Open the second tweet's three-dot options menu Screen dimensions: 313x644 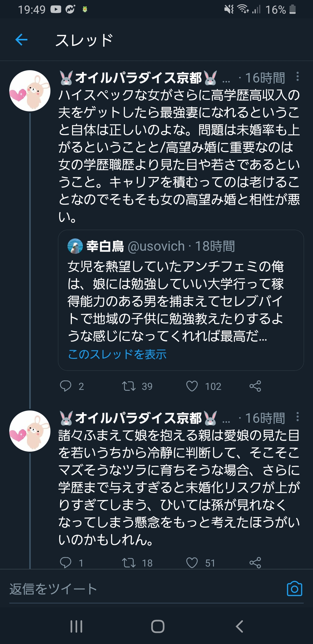click(x=297, y=417)
